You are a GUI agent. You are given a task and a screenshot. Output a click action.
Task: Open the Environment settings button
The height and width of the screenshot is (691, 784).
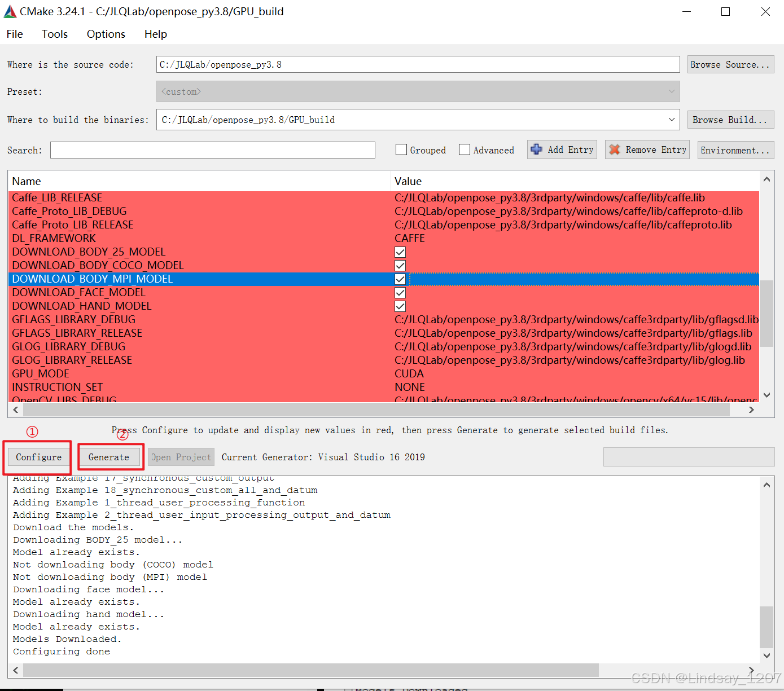click(x=735, y=150)
